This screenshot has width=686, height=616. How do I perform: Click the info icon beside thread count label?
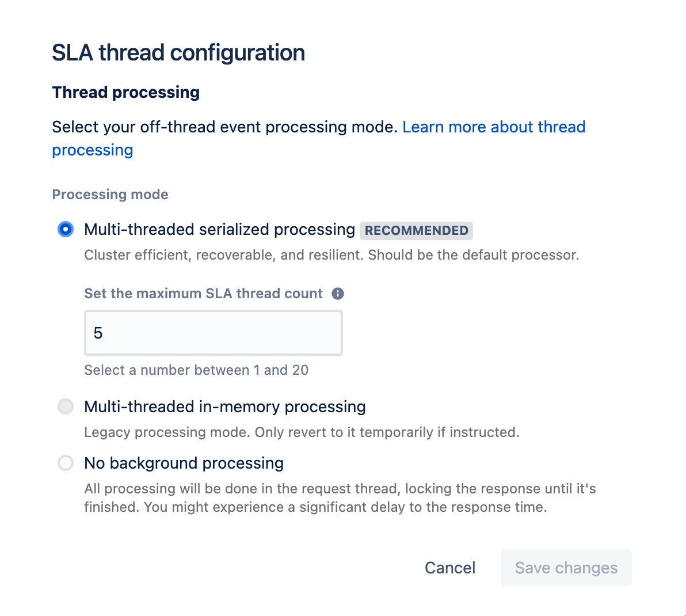pos(338,294)
